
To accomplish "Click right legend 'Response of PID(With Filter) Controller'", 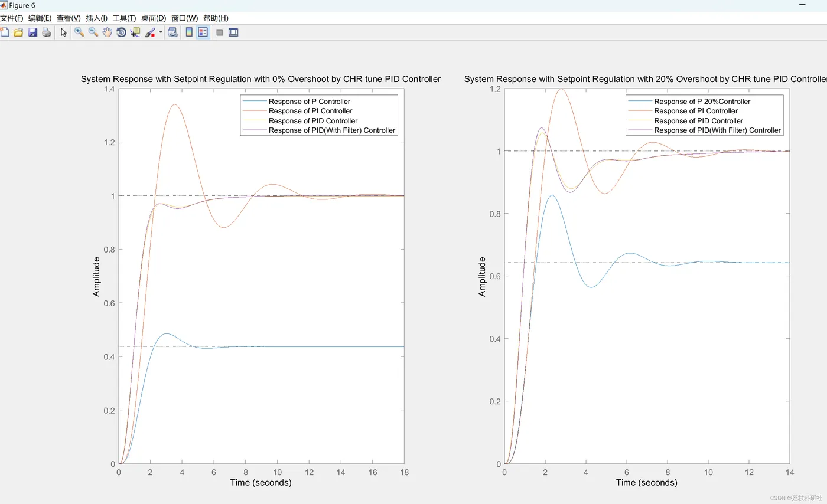I will [718, 130].
